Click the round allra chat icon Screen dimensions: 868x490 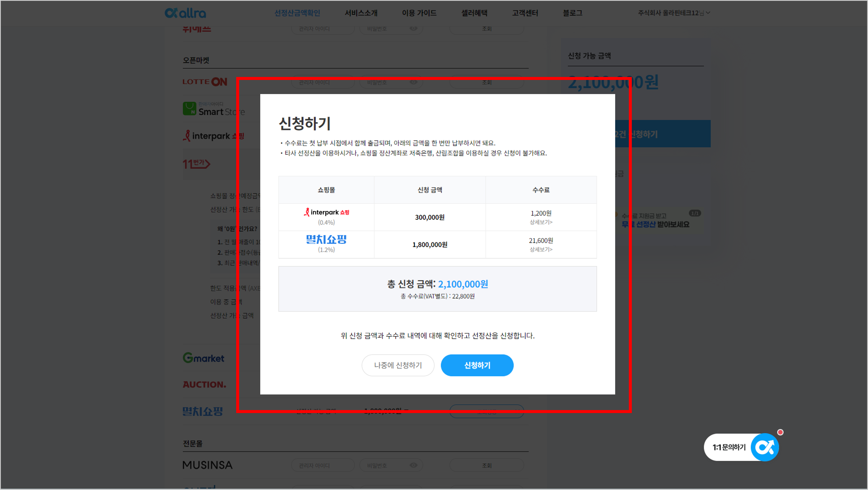765,447
